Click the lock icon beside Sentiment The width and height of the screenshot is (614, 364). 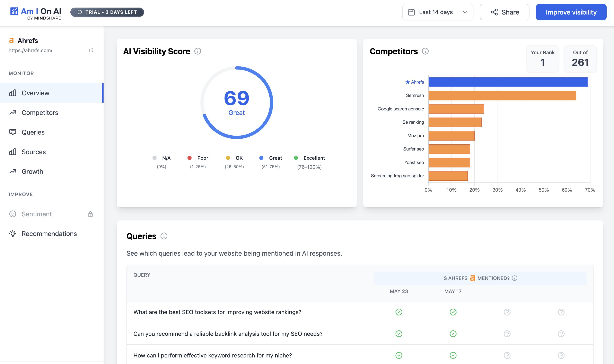(x=90, y=214)
